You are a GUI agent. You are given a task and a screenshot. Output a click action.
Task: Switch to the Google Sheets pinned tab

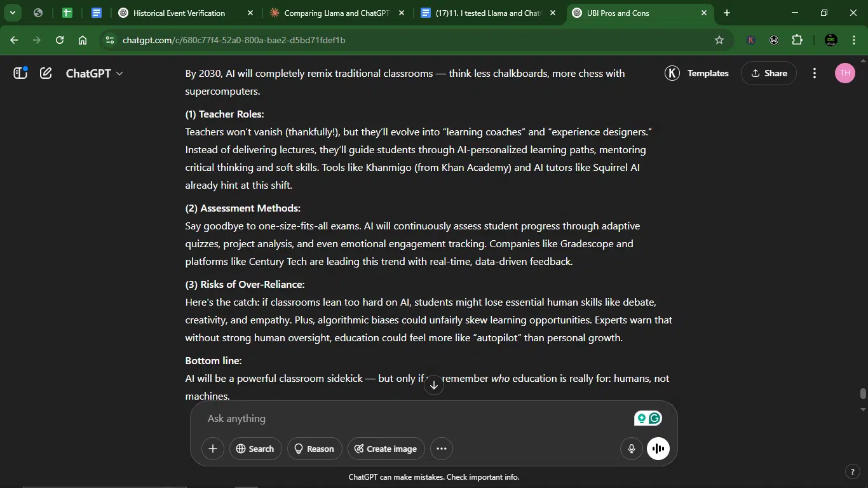point(67,13)
